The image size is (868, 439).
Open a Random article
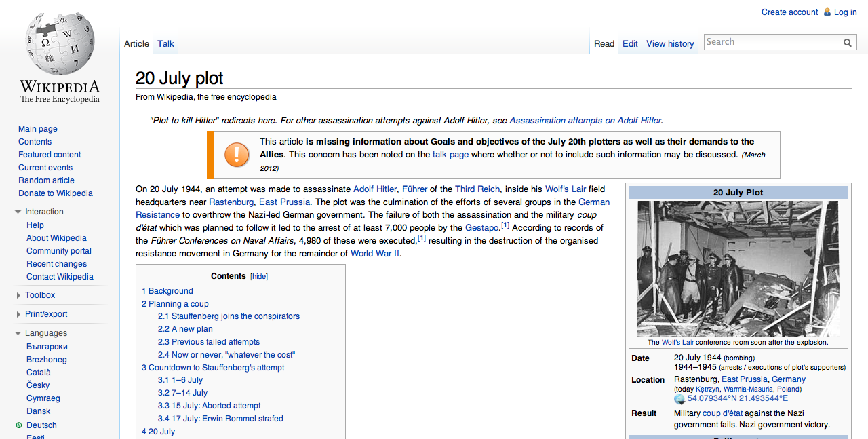(x=46, y=180)
